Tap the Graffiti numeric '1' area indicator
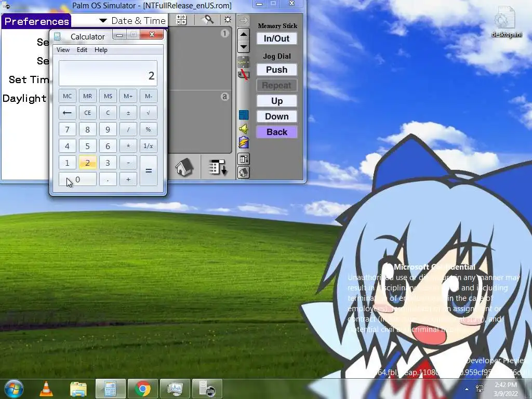This screenshot has width=532, height=399. [x=224, y=33]
